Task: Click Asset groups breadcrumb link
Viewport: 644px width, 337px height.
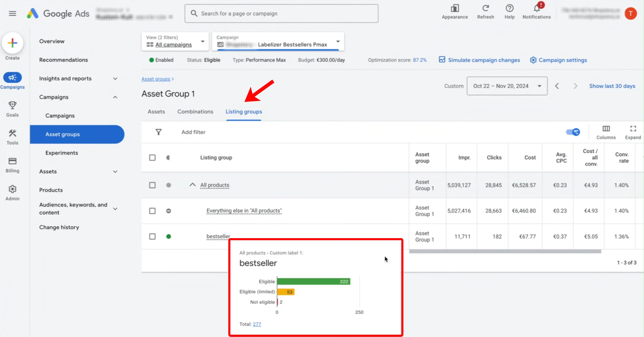Action: pos(156,79)
